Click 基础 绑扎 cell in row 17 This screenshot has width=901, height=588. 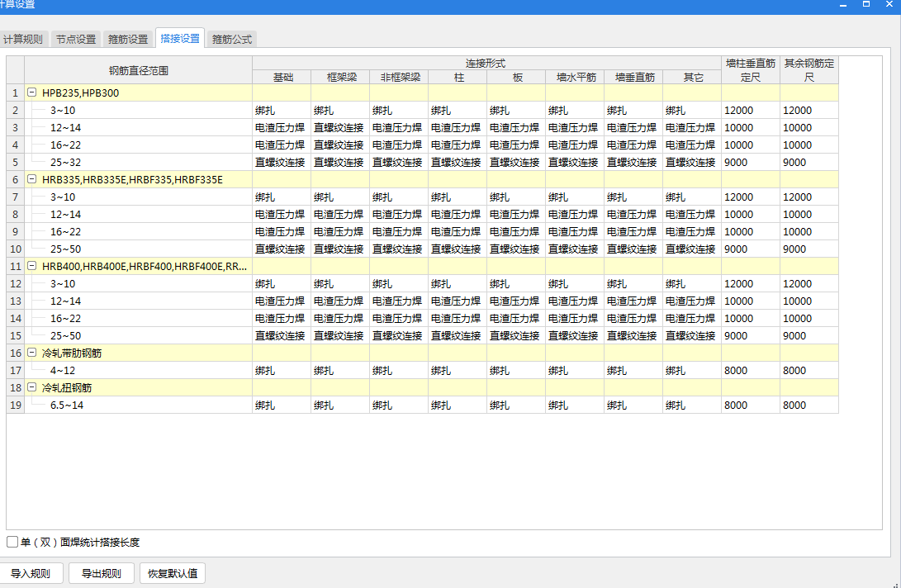tap(282, 370)
